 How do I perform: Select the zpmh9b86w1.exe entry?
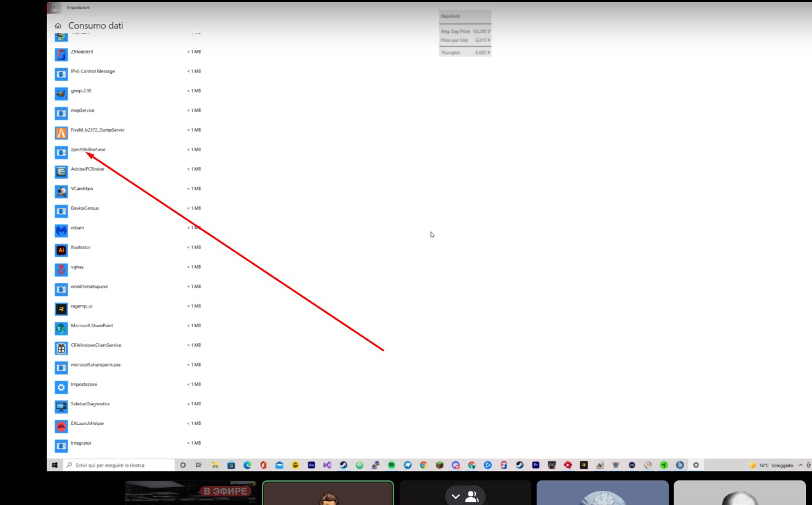(88, 149)
